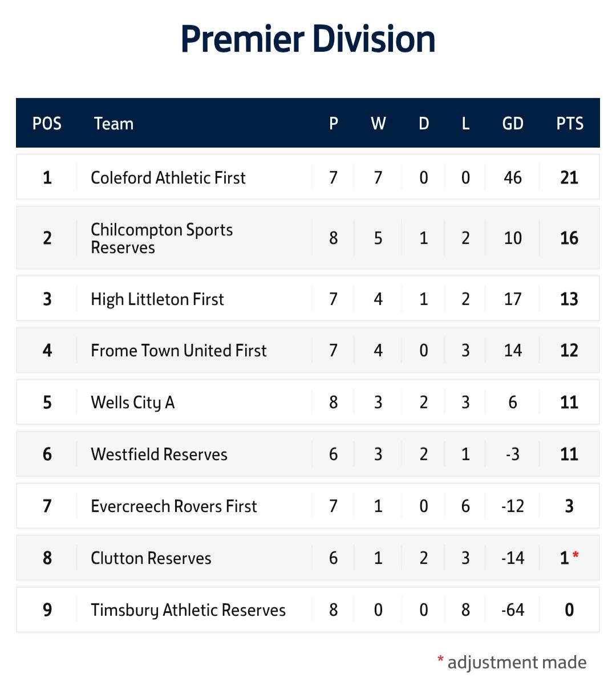Viewport: 616px width, 686px height.
Task: Select Timsbury Athletic Reserves row
Action: [x=188, y=610]
